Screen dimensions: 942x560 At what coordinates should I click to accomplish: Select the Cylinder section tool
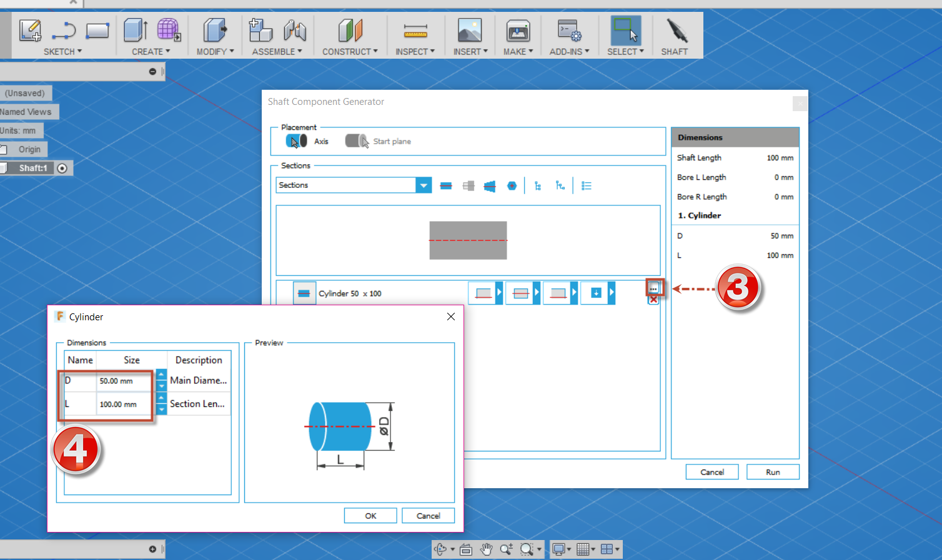[x=446, y=185]
